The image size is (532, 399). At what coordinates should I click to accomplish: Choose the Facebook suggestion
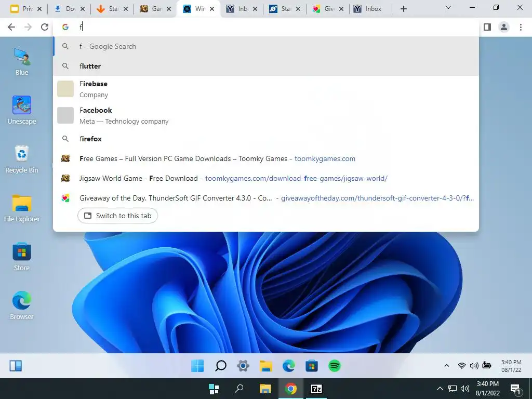[x=266, y=116]
